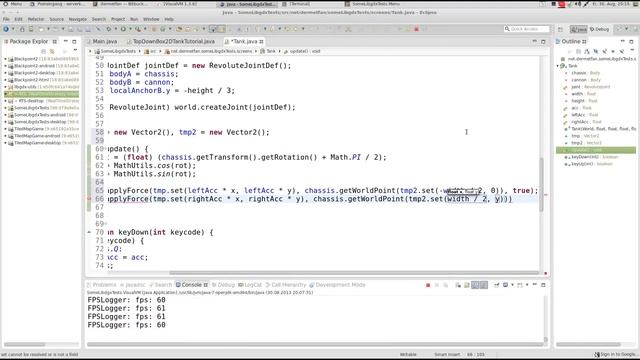Image resolution: width=640 pixels, height=360 pixels.
Task: Expand the TiledMapGame project
Action: click(x=5, y=129)
